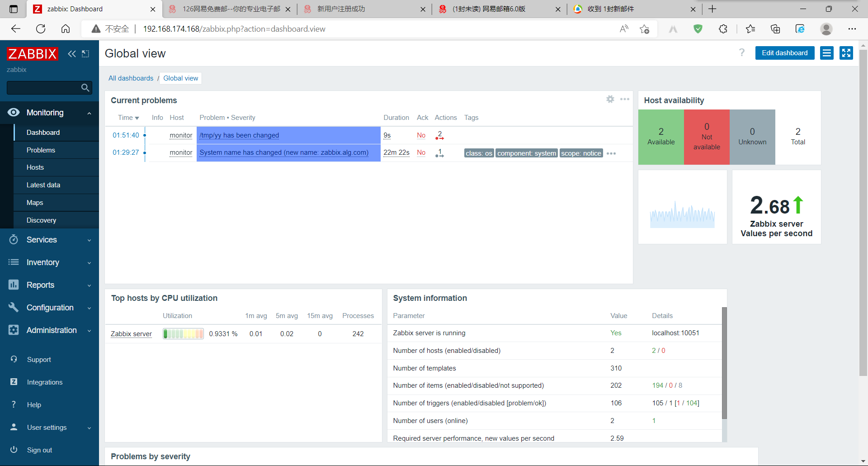
Task: Open the browser favorites list icon
Action: (x=750, y=29)
